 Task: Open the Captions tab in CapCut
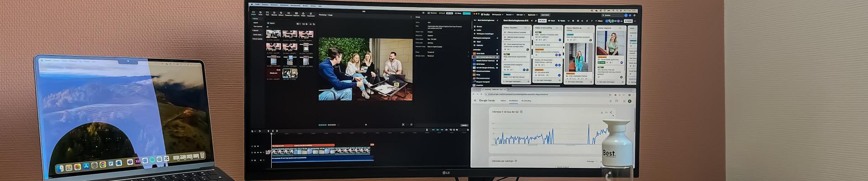(x=296, y=14)
